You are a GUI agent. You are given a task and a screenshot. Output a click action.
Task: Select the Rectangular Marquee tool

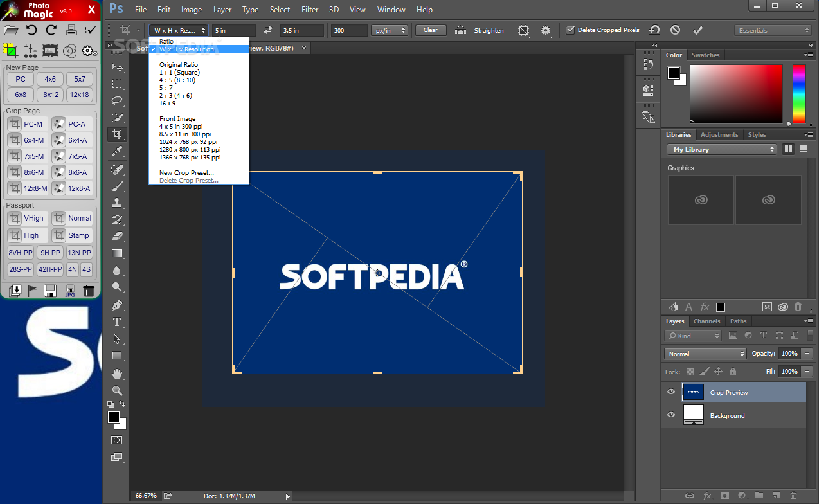click(117, 84)
